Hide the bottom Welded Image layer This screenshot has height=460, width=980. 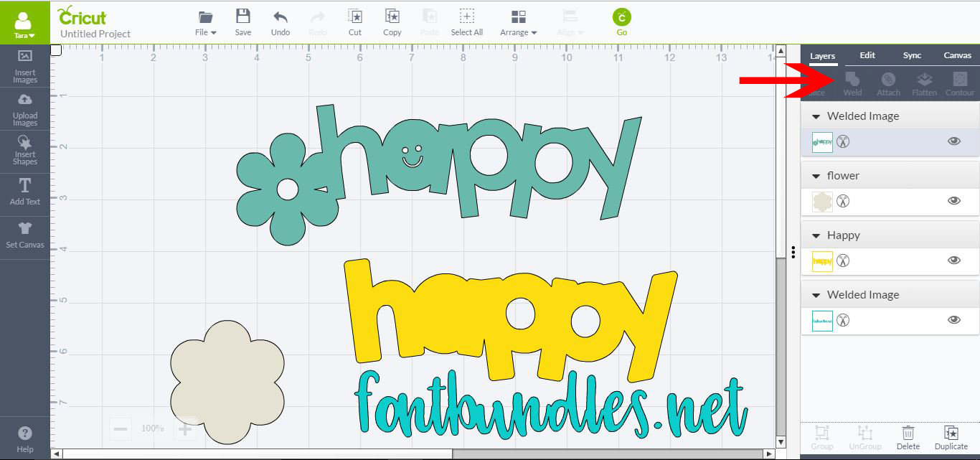pos(953,320)
